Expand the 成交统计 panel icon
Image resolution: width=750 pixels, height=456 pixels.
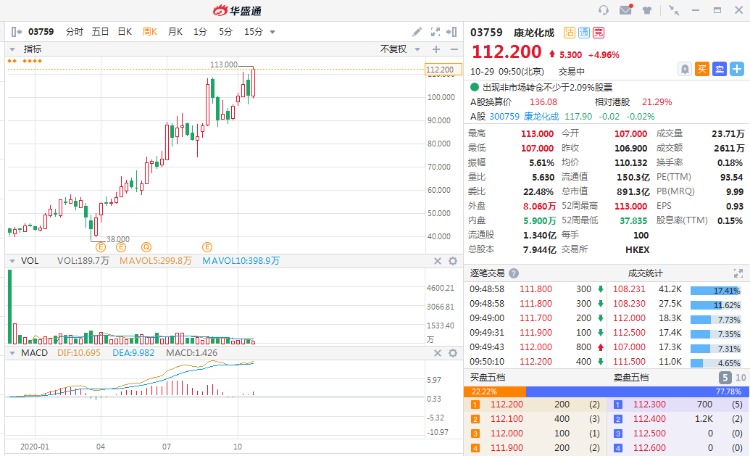coord(738,273)
